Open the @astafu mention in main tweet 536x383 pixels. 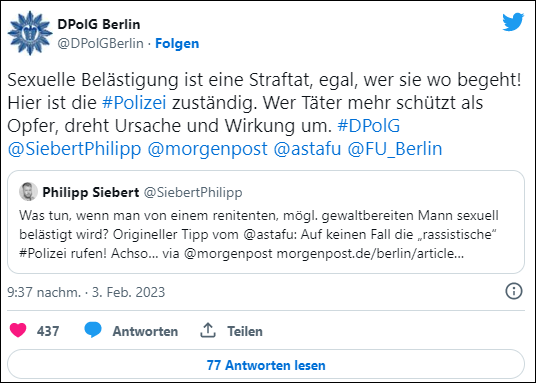pyautogui.click(x=307, y=149)
